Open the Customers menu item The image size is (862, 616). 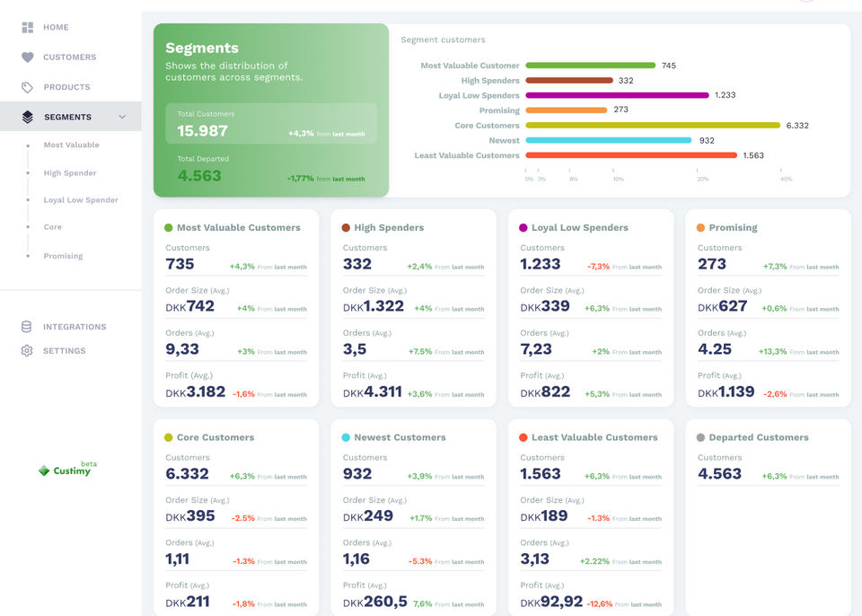[70, 57]
